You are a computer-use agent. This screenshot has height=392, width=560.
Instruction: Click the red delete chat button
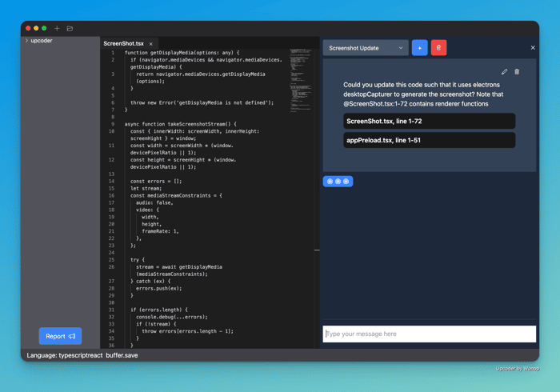pos(438,48)
